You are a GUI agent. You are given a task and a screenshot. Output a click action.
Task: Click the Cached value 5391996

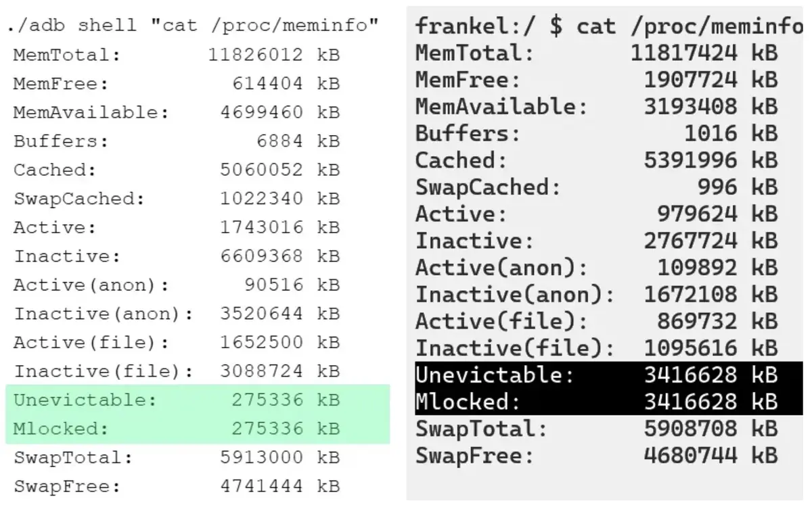point(690,160)
